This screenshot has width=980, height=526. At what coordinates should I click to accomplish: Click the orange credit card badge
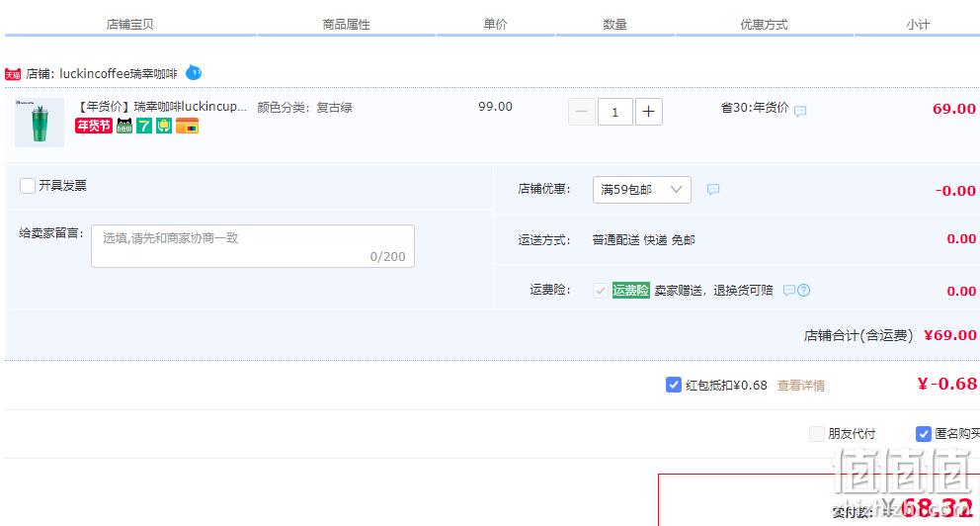187,126
